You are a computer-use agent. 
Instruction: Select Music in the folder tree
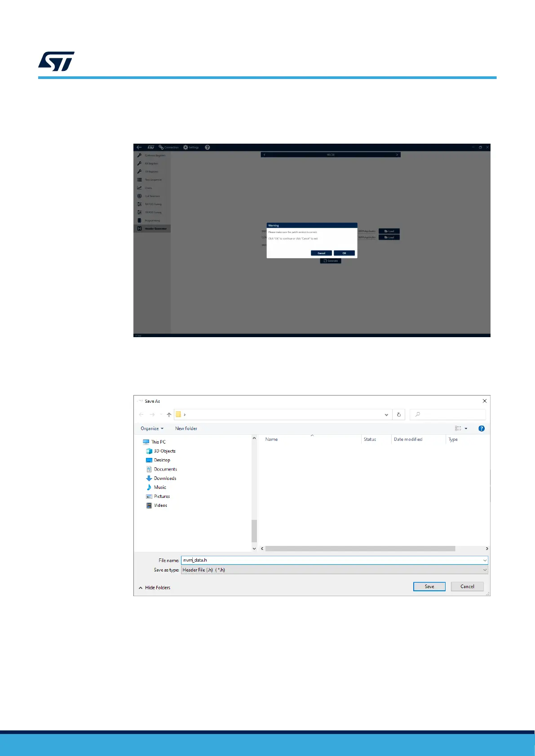[x=156, y=487]
